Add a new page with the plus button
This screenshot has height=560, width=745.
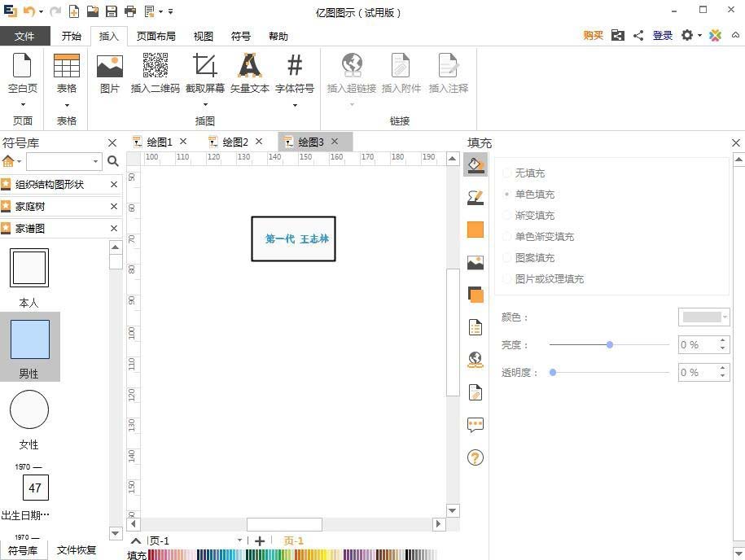point(259,540)
